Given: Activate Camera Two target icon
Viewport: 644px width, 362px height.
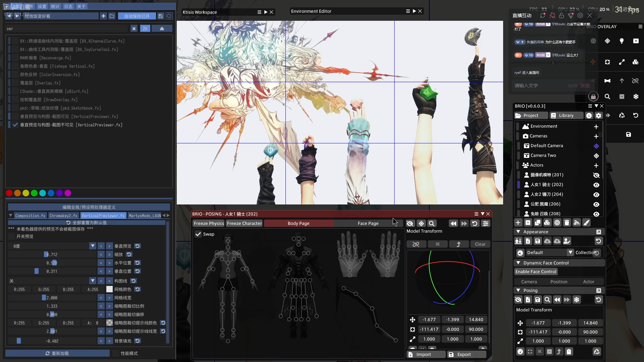Looking at the screenshot, I should 596,156.
